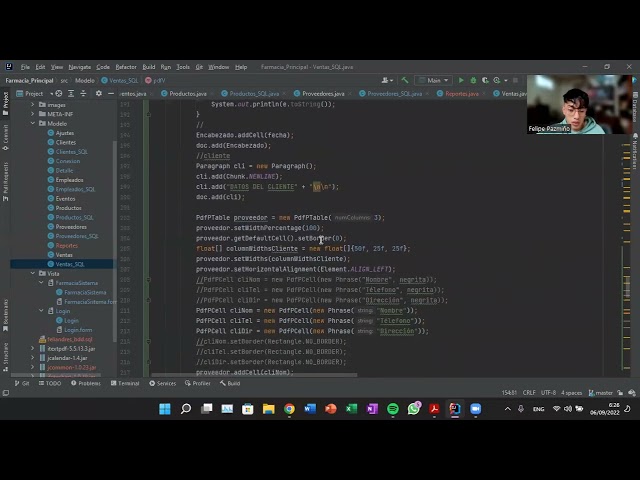Image resolution: width=640 pixels, height=480 pixels.
Task: Click the Profiler run icon in toolbar
Action: point(496,80)
